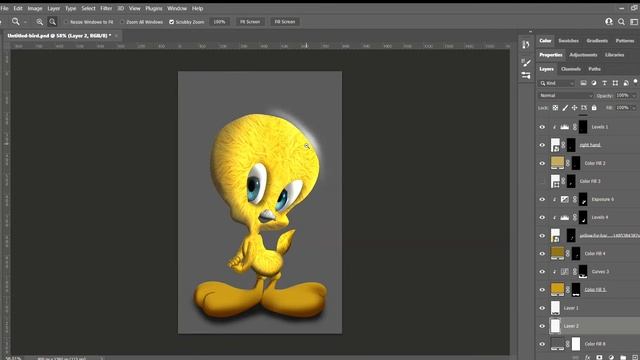The image size is (640, 360).
Task: Switch to the Adjustments tab
Action: (583, 55)
